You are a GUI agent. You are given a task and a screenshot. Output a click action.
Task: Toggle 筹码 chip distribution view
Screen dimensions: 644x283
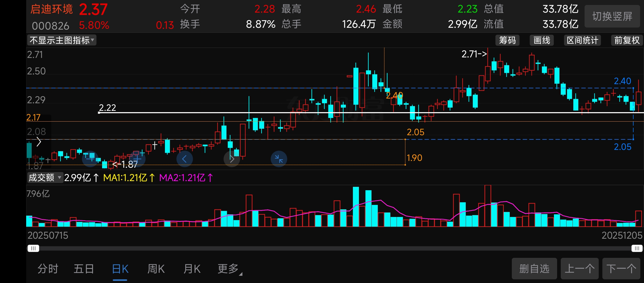coord(507,40)
